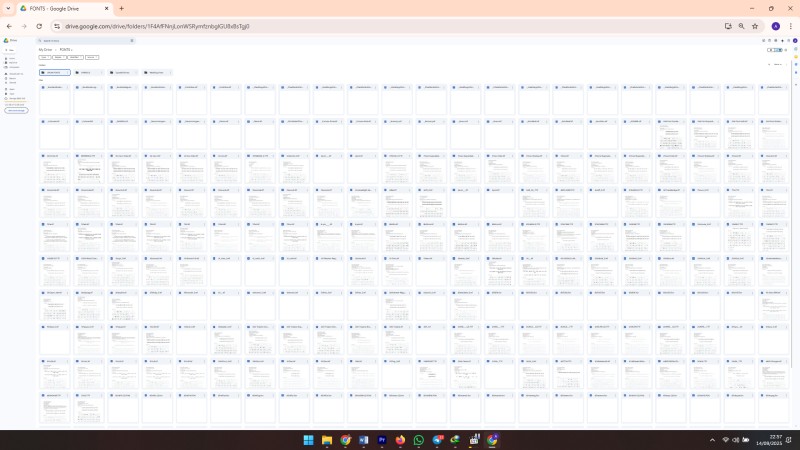
Task: Open the FONTS breadcrumb dropdown arrow
Action: pyautogui.click(x=71, y=50)
